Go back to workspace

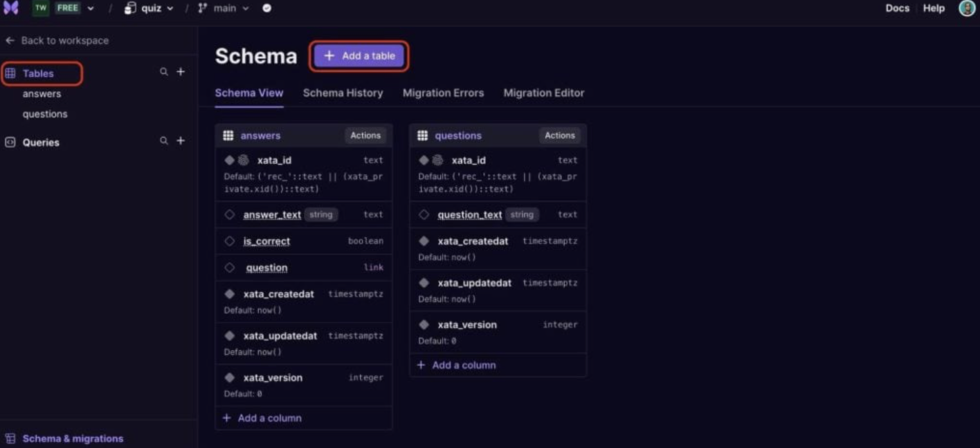click(57, 41)
